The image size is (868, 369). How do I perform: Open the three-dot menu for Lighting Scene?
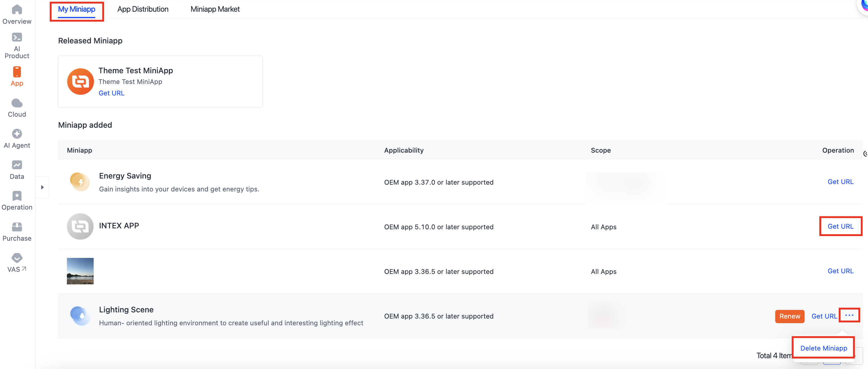[849, 315]
